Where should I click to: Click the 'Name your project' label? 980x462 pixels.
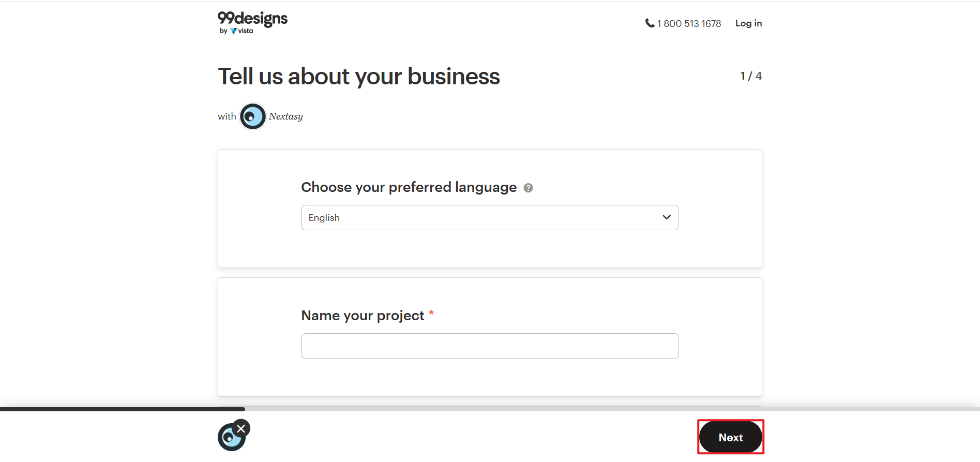coord(363,316)
